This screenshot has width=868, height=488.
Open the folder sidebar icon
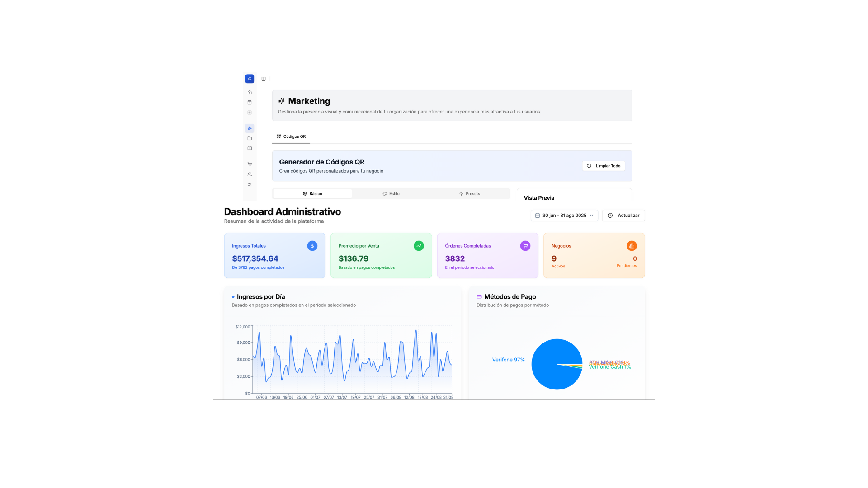click(250, 138)
